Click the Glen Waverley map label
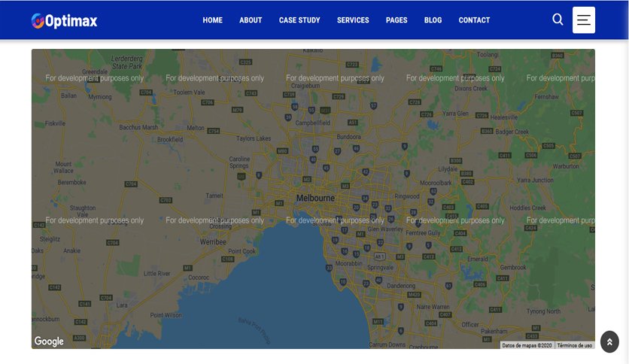This screenshot has width=629, height=364. coord(385,229)
